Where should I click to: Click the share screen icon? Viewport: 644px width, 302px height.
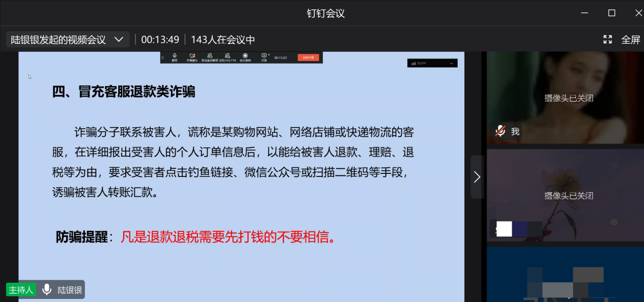coord(264,56)
